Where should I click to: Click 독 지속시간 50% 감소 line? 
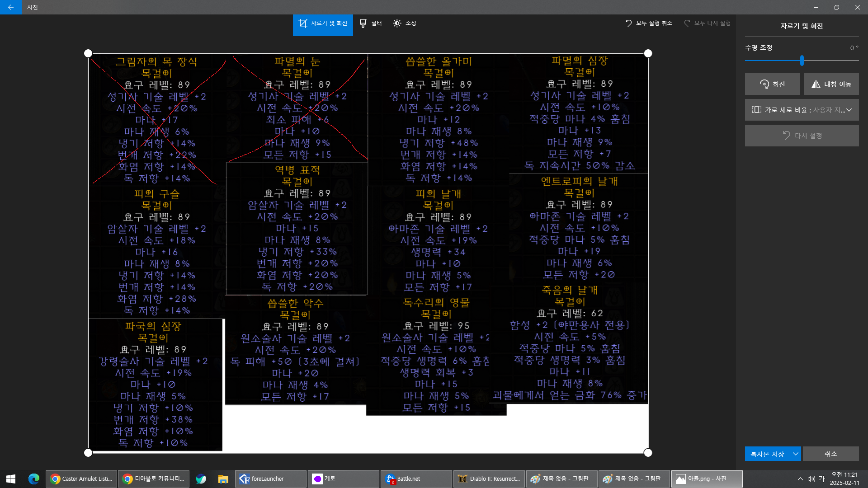(580, 165)
